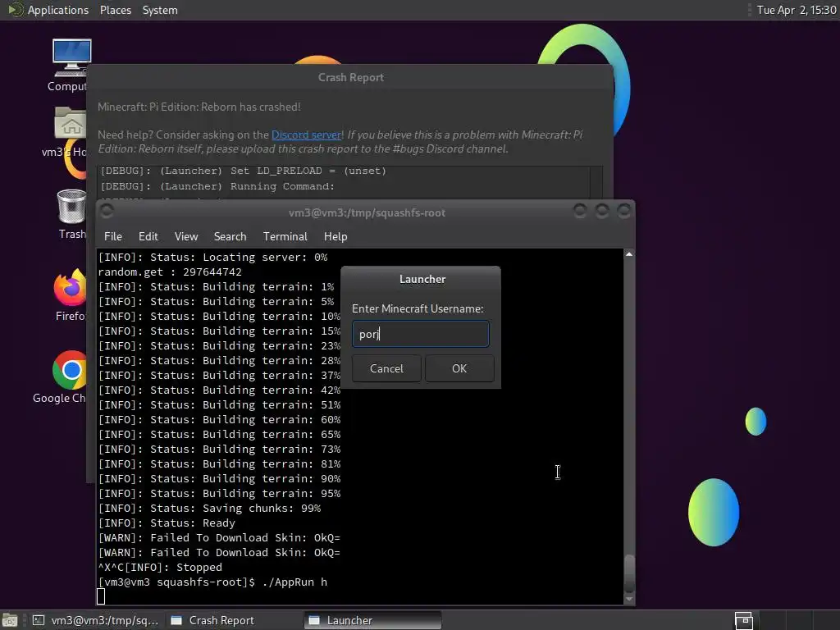The width and height of the screenshot is (840, 630).
Task: Click the Launcher dialog title
Action: tap(422, 279)
